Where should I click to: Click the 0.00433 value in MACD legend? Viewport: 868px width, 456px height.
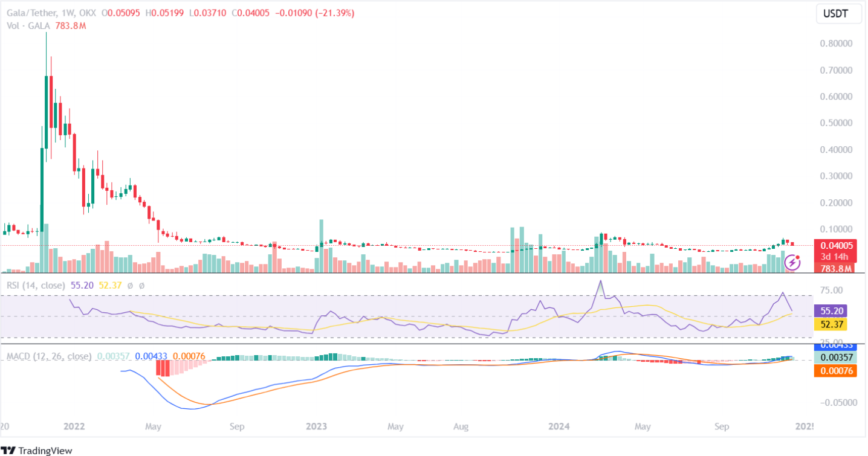pyautogui.click(x=151, y=356)
